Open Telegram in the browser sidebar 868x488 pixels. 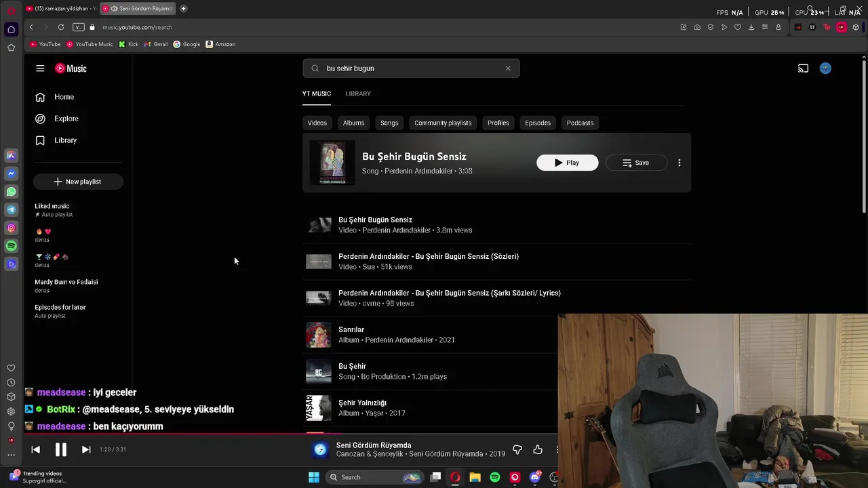[x=11, y=210]
